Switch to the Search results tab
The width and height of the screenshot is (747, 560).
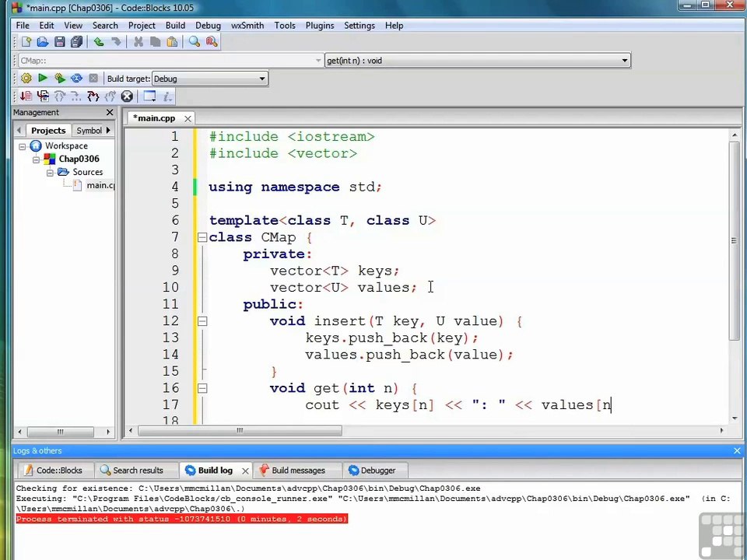[x=137, y=471]
